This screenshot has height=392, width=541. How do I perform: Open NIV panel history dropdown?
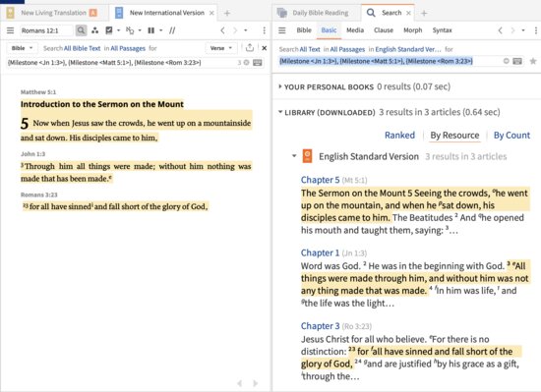coord(245,30)
